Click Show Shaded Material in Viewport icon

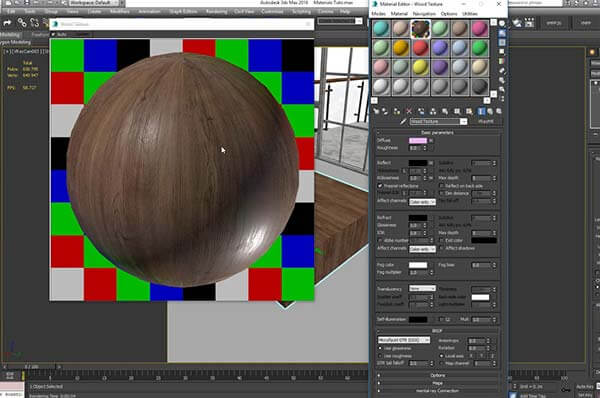point(469,111)
